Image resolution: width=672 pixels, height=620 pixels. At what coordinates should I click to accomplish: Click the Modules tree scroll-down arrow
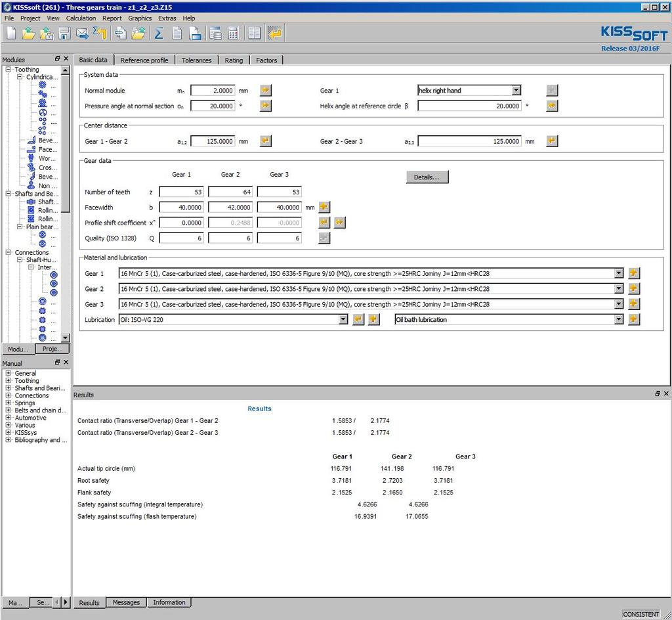[x=65, y=338]
